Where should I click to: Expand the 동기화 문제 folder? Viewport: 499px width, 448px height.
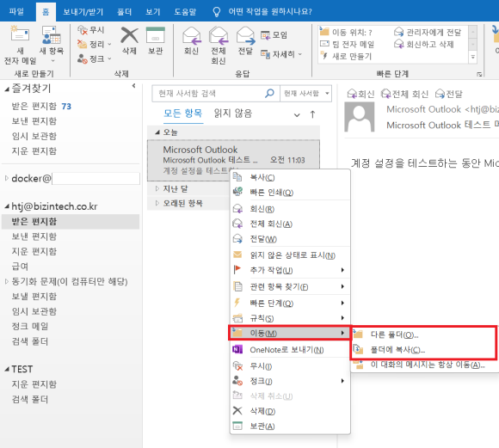7,281
